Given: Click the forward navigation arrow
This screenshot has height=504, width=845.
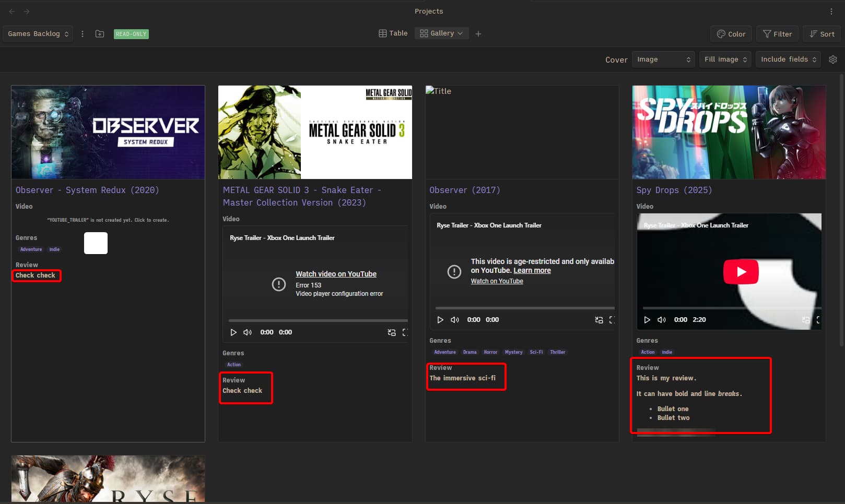Looking at the screenshot, I should coord(27,11).
